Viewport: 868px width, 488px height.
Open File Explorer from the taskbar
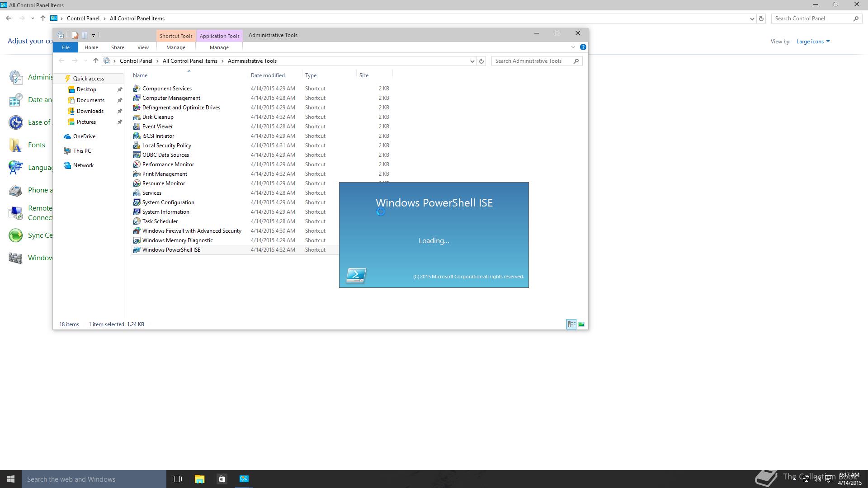(x=199, y=479)
